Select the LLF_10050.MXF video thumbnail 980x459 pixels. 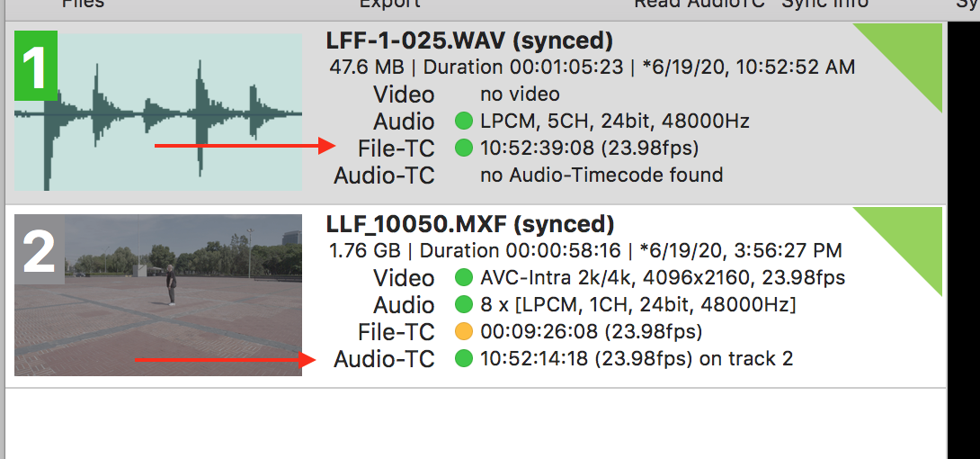[158, 295]
